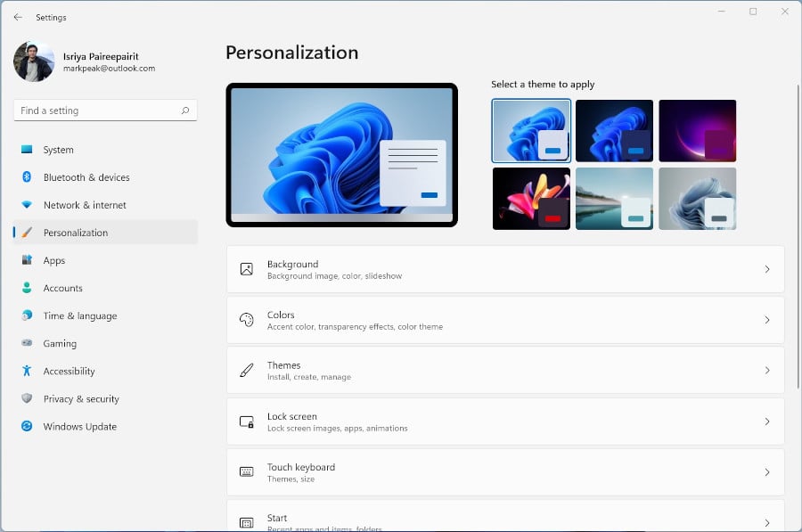Open Lock screen settings label

click(292, 416)
